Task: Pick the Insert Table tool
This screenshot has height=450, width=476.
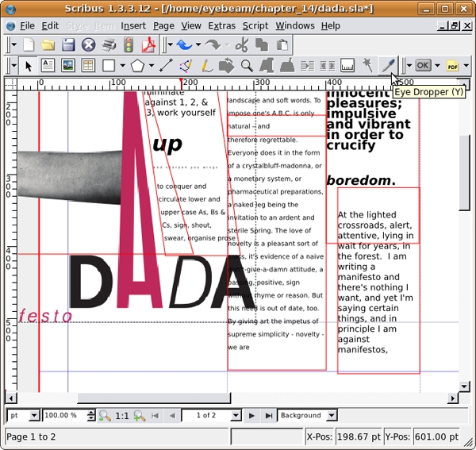Action: tap(88, 65)
